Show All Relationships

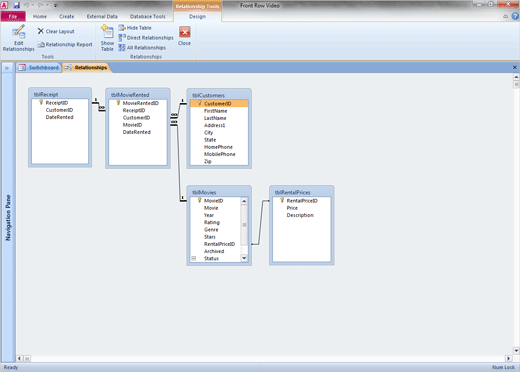pos(142,48)
